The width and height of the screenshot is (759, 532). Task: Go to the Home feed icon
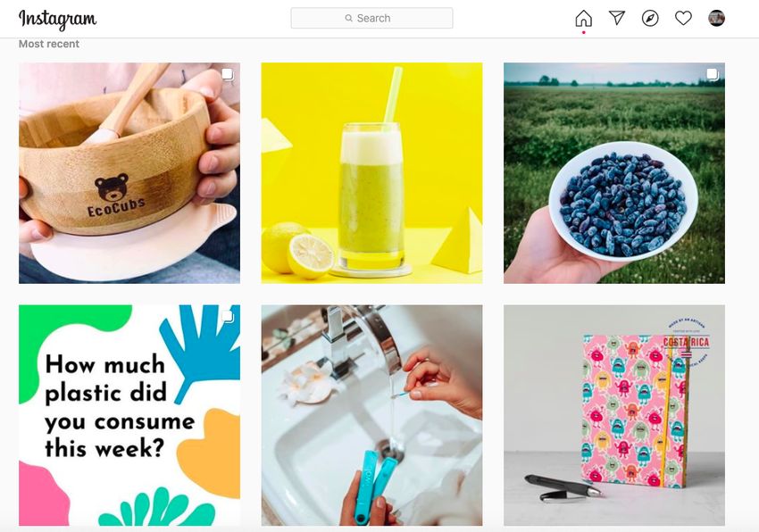(x=583, y=19)
